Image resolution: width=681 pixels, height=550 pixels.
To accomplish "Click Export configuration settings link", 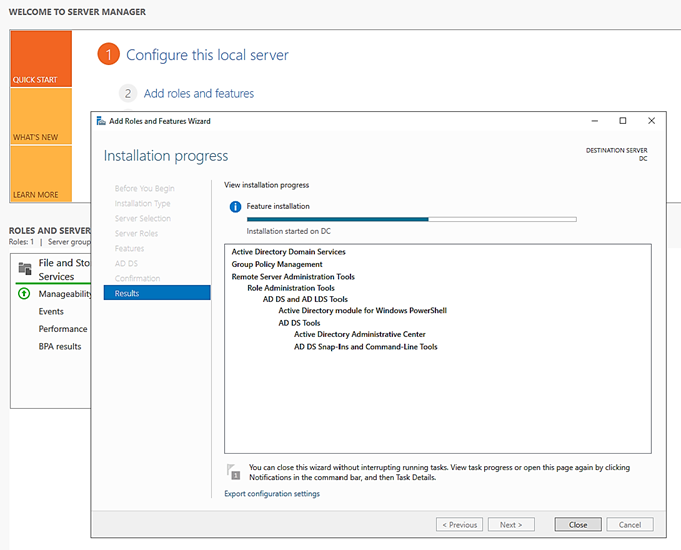I will 272,494.
